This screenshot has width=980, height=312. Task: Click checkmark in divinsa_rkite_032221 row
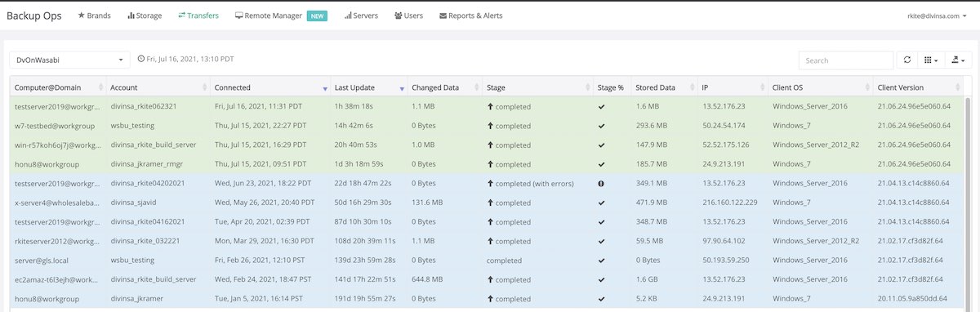tap(602, 241)
